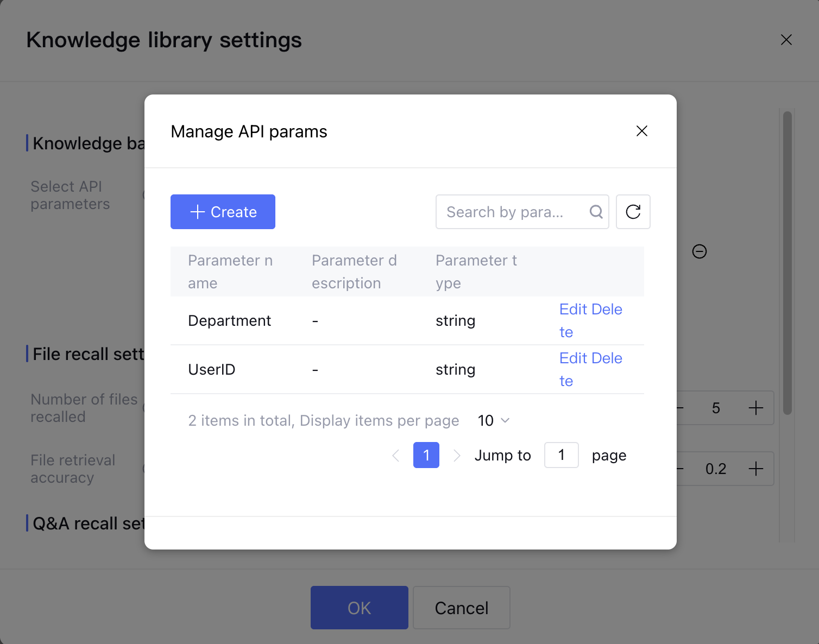Close the Manage API params dialog
Viewport: 819px width, 644px height.
tap(641, 131)
